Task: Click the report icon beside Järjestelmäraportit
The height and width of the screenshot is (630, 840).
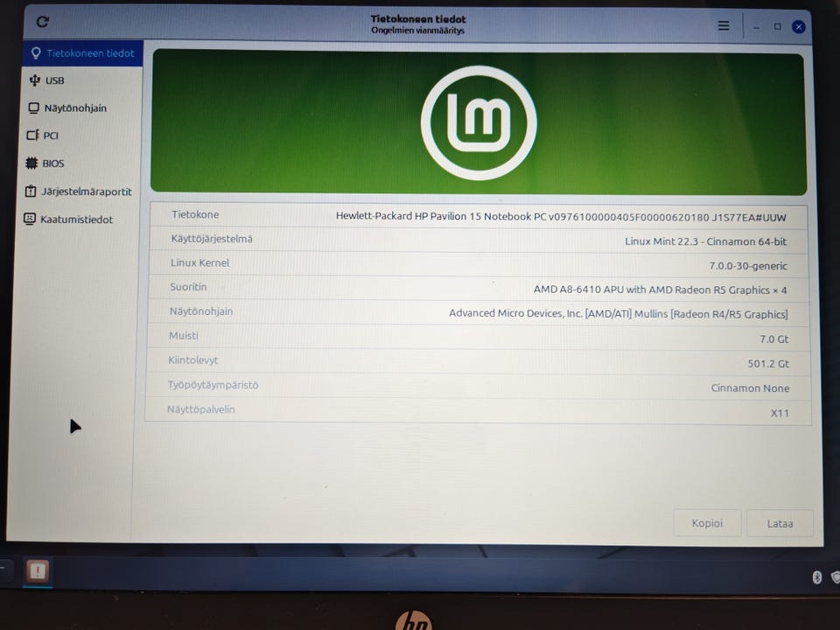Action: (x=31, y=191)
